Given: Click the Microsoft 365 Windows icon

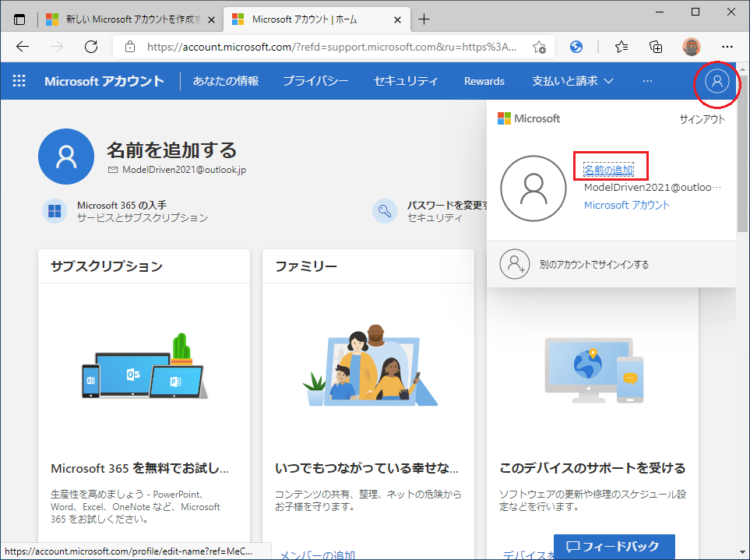Looking at the screenshot, I should (x=55, y=211).
